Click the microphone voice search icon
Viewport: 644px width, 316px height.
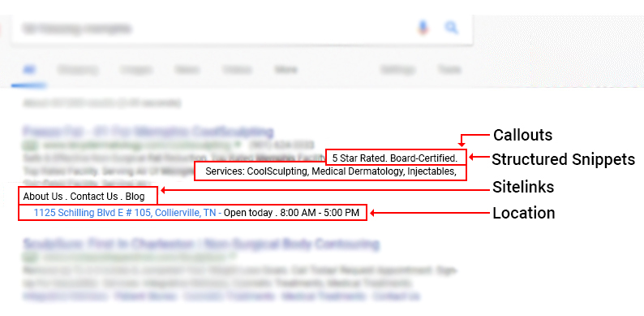(x=423, y=28)
